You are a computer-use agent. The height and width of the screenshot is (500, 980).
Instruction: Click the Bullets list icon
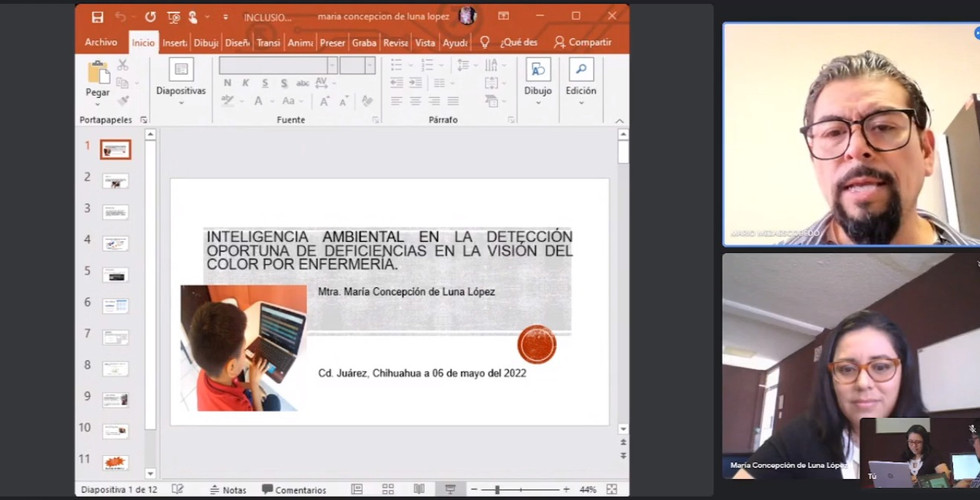click(396, 64)
